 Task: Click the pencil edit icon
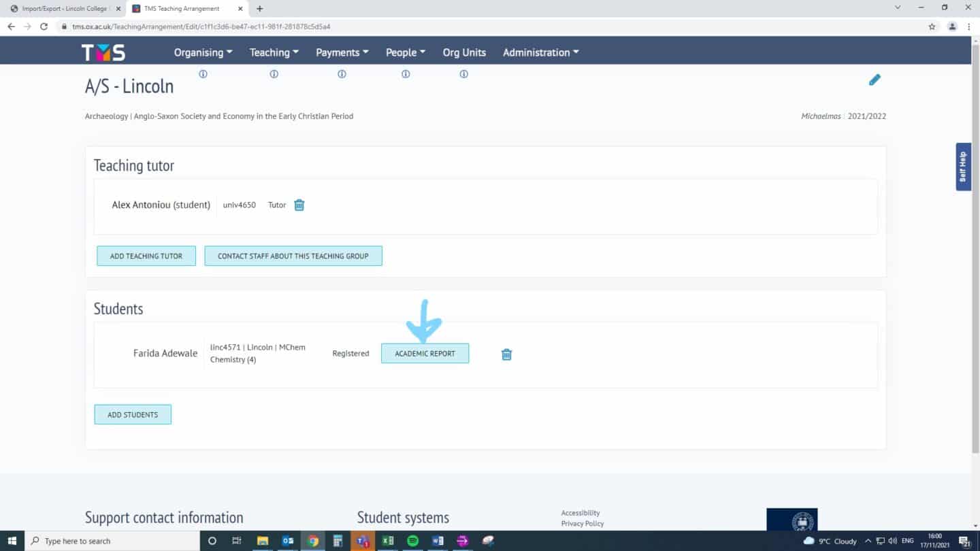pyautogui.click(x=875, y=80)
